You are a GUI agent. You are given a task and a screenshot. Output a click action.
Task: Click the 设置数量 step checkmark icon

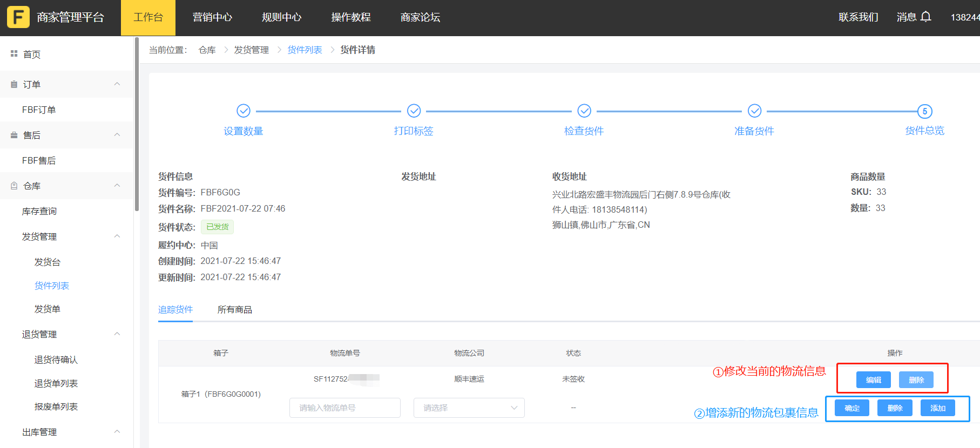[244, 111]
